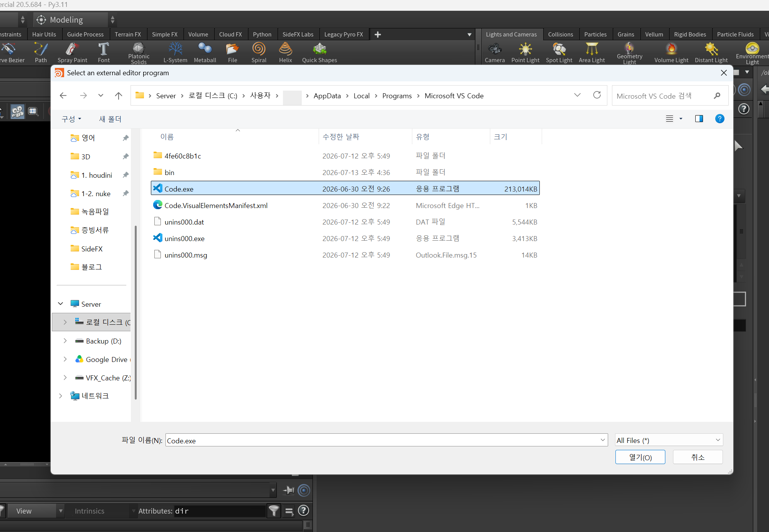The image size is (769, 532).
Task: Expand the Google Drive node
Action: pyautogui.click(x=65, y=359)
